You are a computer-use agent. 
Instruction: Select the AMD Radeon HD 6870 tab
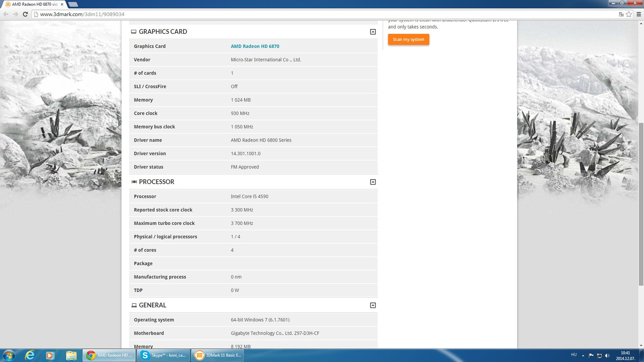point(34,4)
